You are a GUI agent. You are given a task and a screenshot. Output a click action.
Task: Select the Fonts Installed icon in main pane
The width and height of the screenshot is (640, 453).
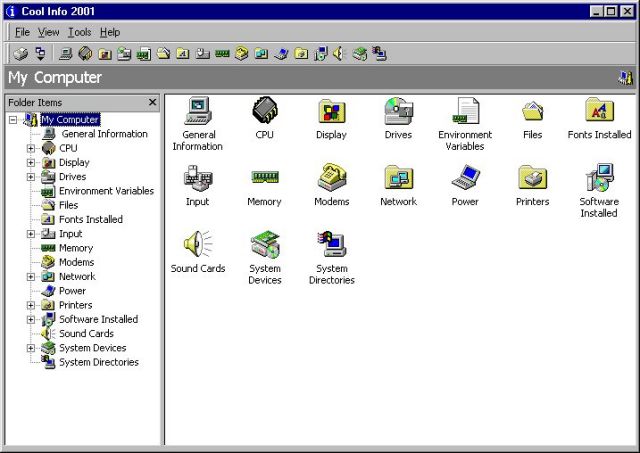pos(599,110)
